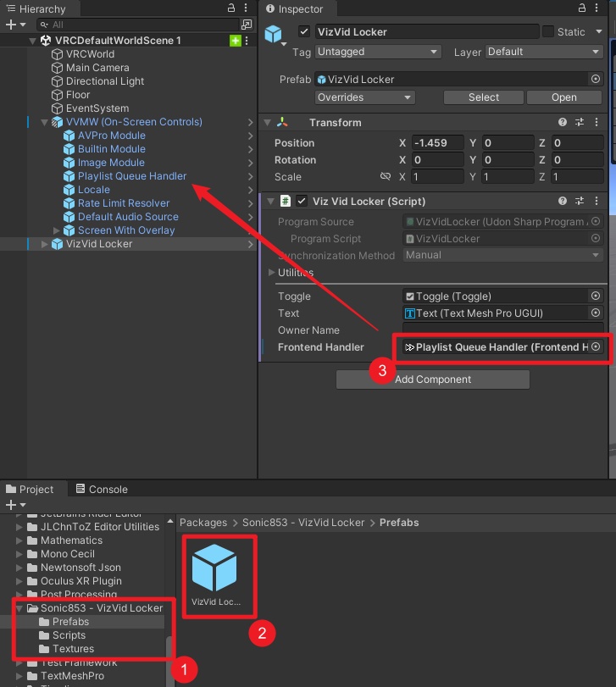Open Transform component help icon
Screen dimensions: 616x687
[563, 122]
